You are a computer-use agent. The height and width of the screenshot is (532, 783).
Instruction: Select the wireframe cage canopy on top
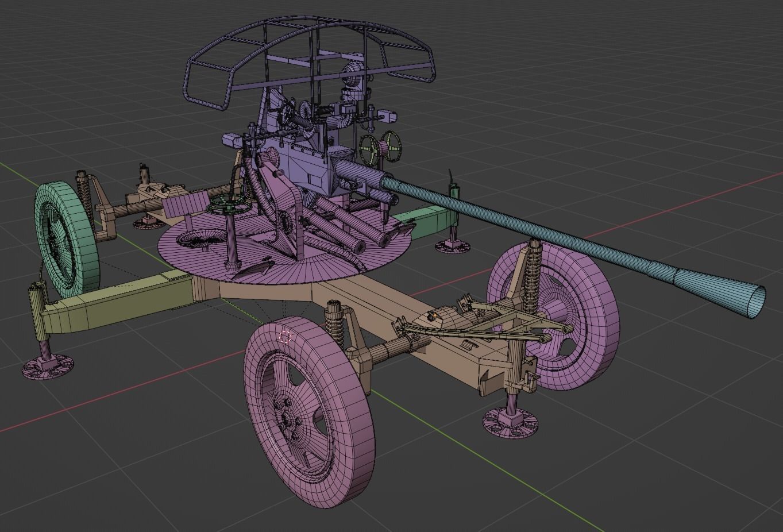click(x=309, y=63)
